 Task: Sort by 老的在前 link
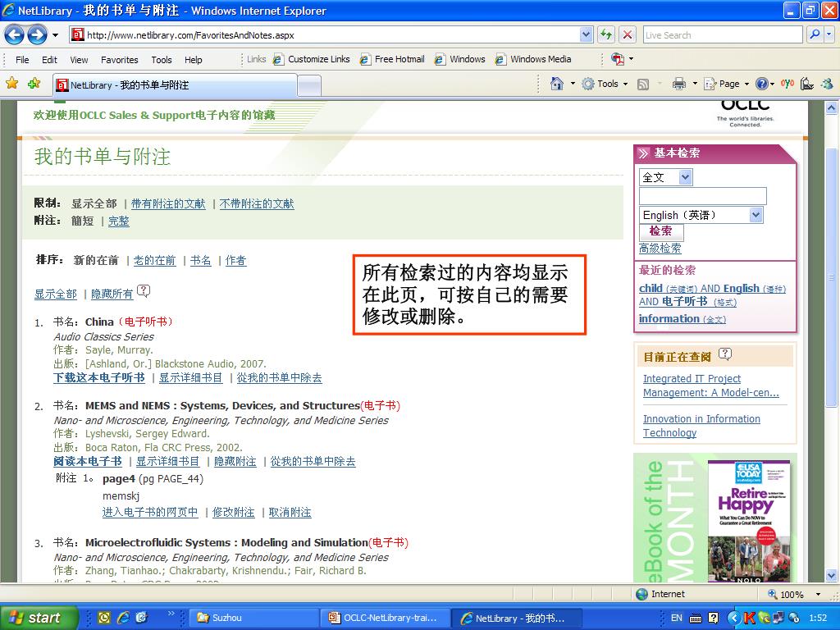(154, 260)
